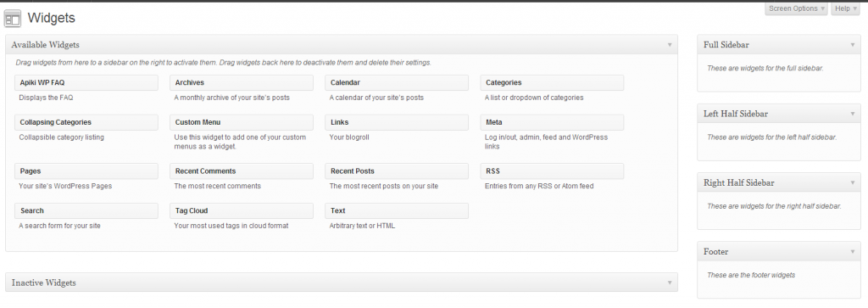Toggle the Right Half Sidebar arrow
Screen dimensions: 868x308
[x=853, y=182]
